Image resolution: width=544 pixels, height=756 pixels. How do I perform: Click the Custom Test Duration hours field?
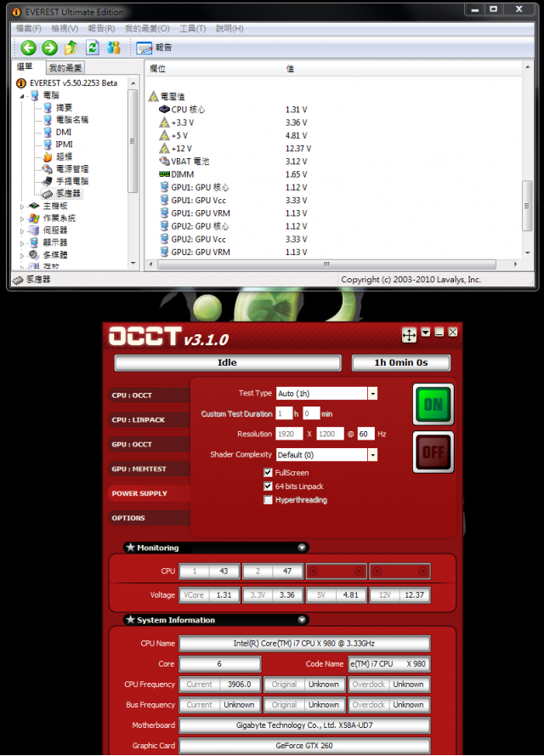(284, 413)
